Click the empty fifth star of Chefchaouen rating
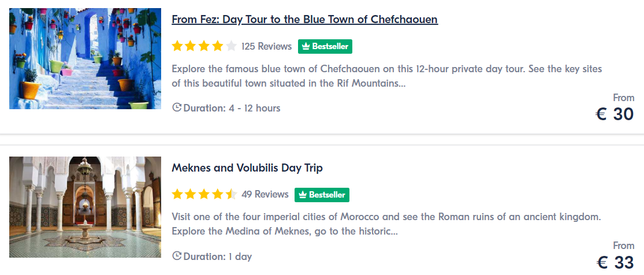 [x=231, y=46]
